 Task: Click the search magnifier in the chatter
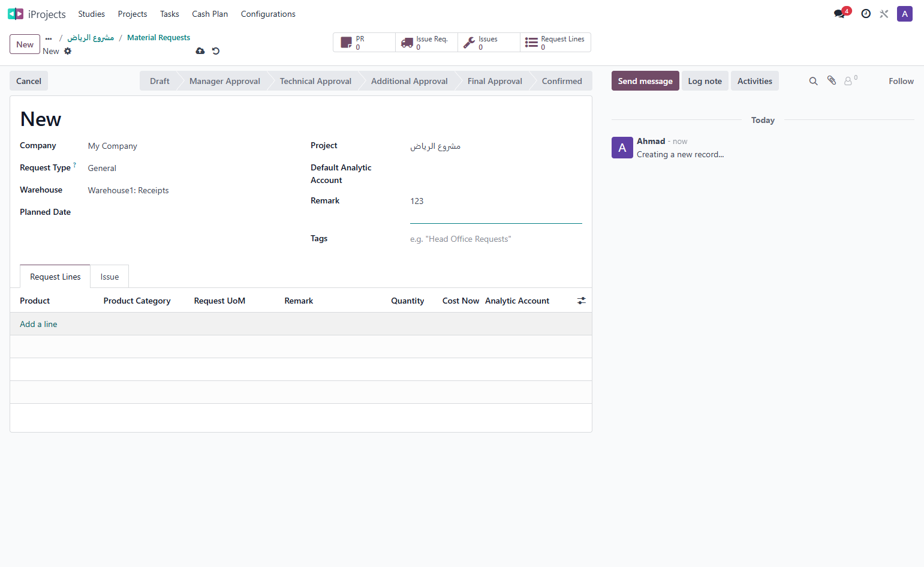click(x=813, y=81)
